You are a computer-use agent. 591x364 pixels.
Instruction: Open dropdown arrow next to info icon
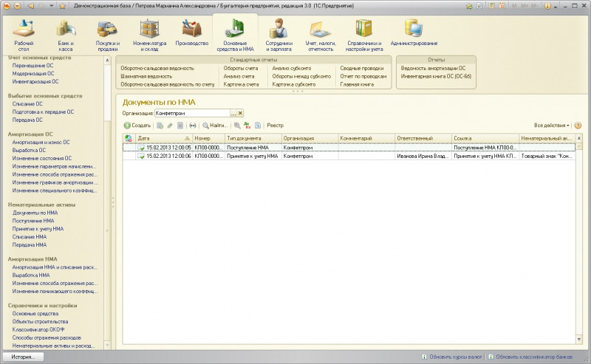pos(556,7)
